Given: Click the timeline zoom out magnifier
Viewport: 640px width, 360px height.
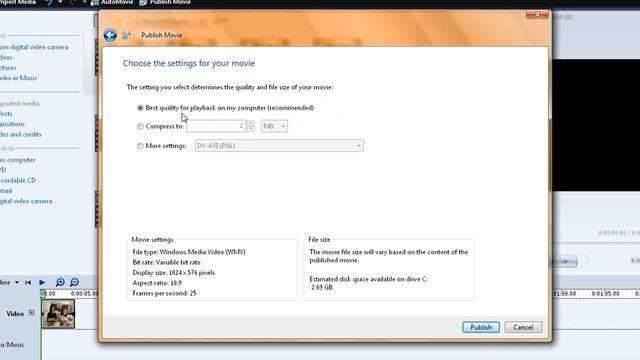Looking at the screenshot, I should [74, 282].
